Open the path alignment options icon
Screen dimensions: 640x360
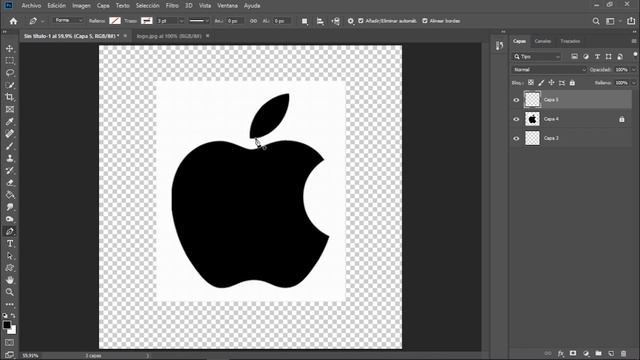(320, 21)
